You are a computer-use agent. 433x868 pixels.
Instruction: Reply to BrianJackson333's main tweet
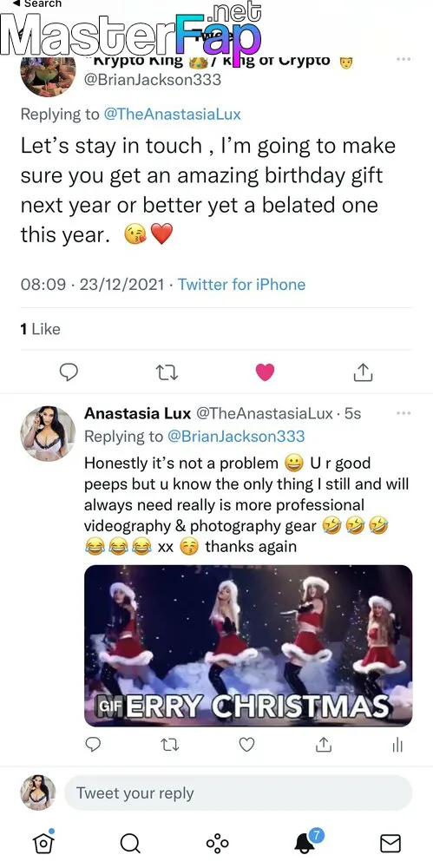[x=69, y=372]
